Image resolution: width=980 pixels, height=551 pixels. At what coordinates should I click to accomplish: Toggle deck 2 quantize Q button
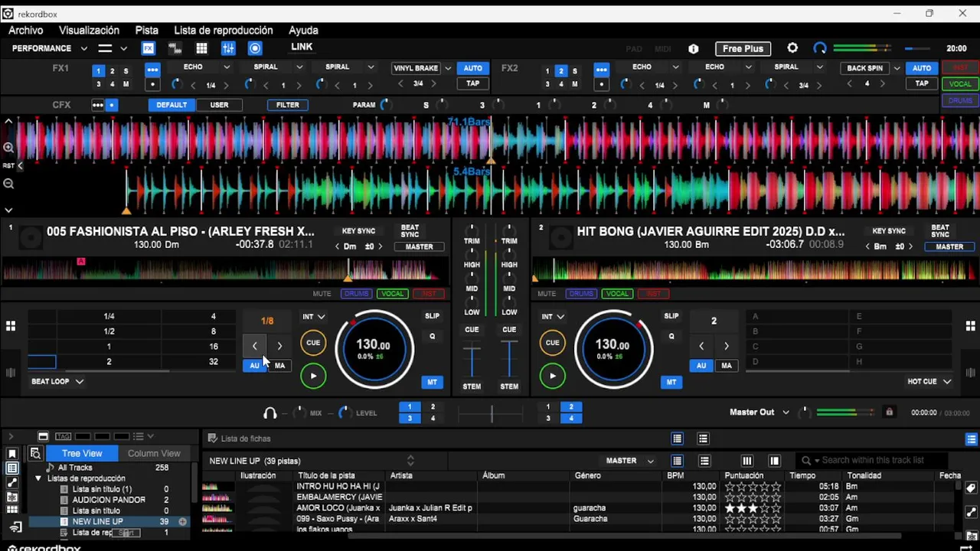[x=671, y=336]
